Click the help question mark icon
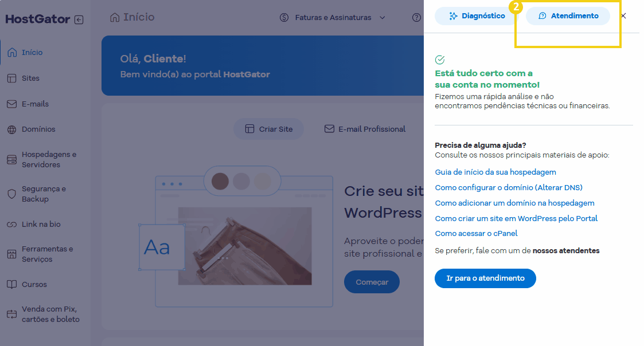The height and width of the screenshot is (346, 644). pos(416,18)
